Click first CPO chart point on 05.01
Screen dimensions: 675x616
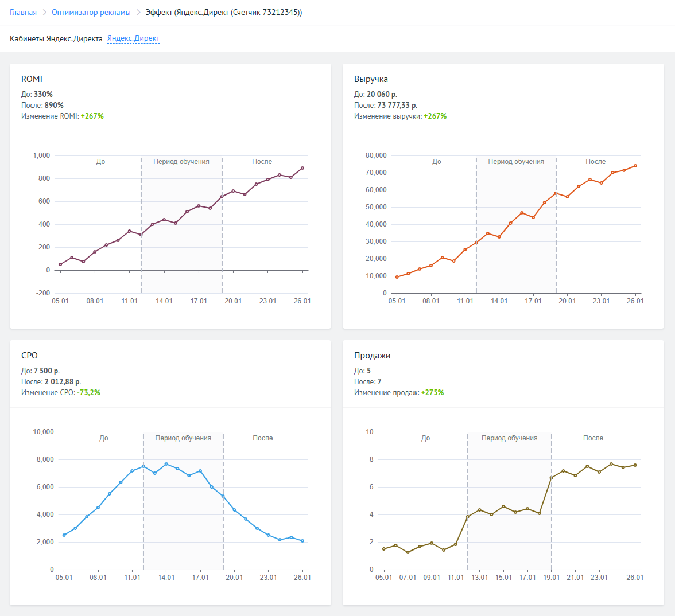64,535
